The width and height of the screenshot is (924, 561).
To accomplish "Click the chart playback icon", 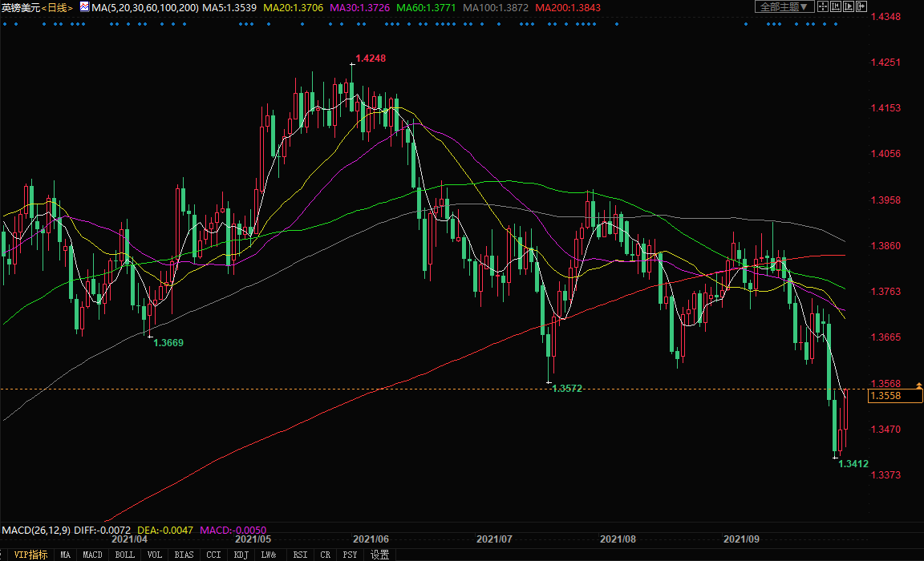I will (849, 6).
